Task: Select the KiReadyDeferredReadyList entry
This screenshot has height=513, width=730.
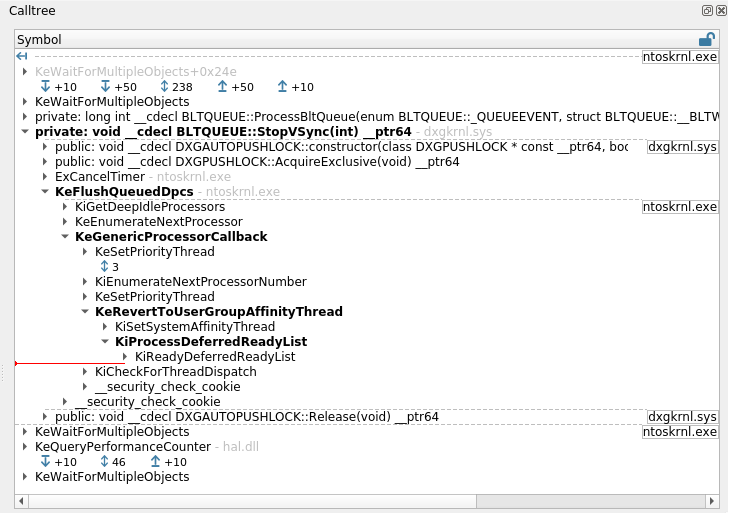Action: [x=214, y=357]
